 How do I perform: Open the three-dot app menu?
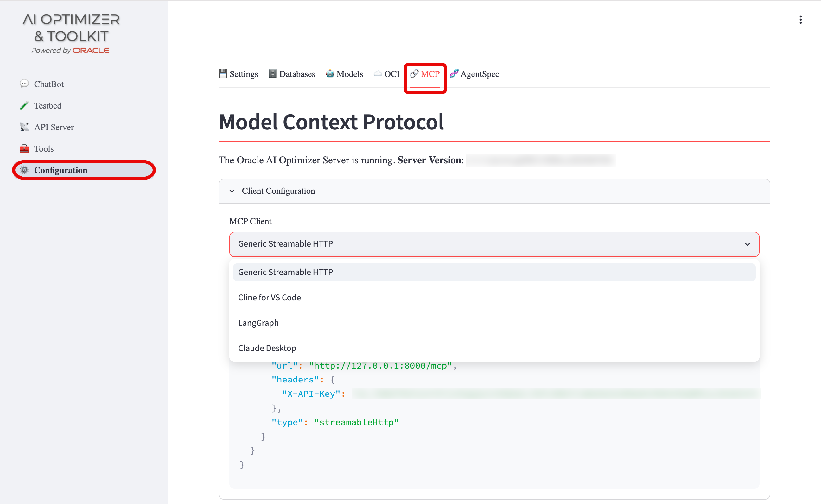tap(800, 20)
